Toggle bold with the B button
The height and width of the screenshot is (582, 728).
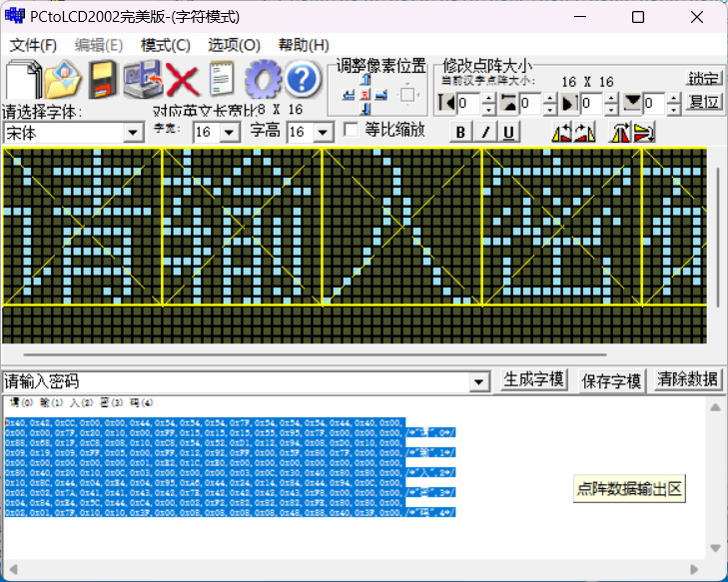tap(460, 133)
